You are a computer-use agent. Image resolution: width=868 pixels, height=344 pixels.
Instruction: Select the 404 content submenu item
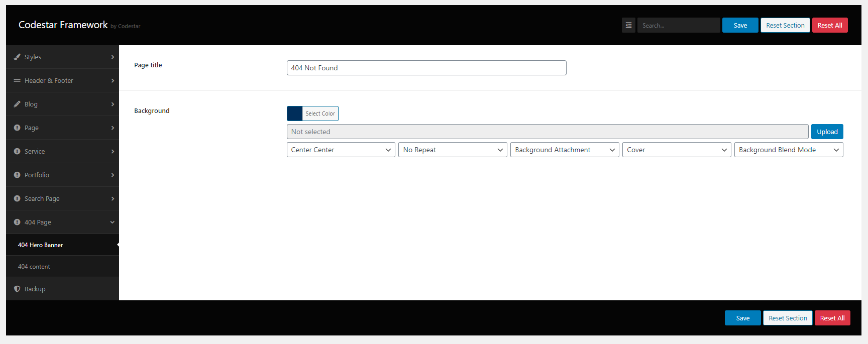[34, 267]
